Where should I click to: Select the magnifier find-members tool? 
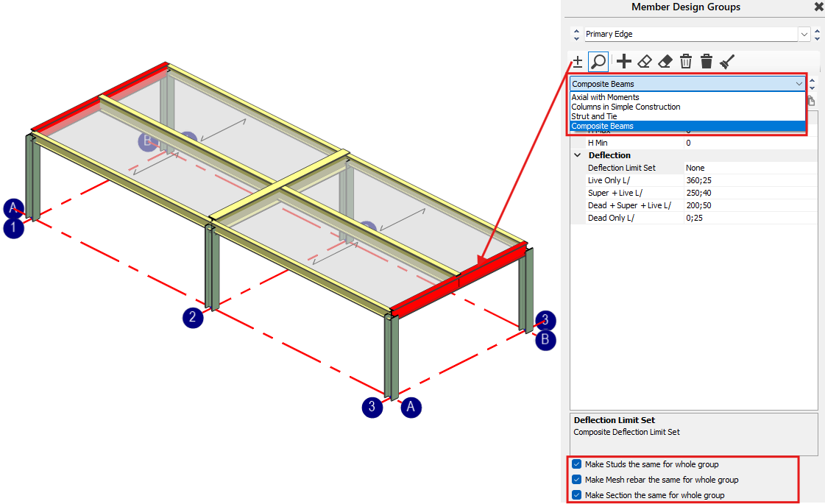click(598, 62)
